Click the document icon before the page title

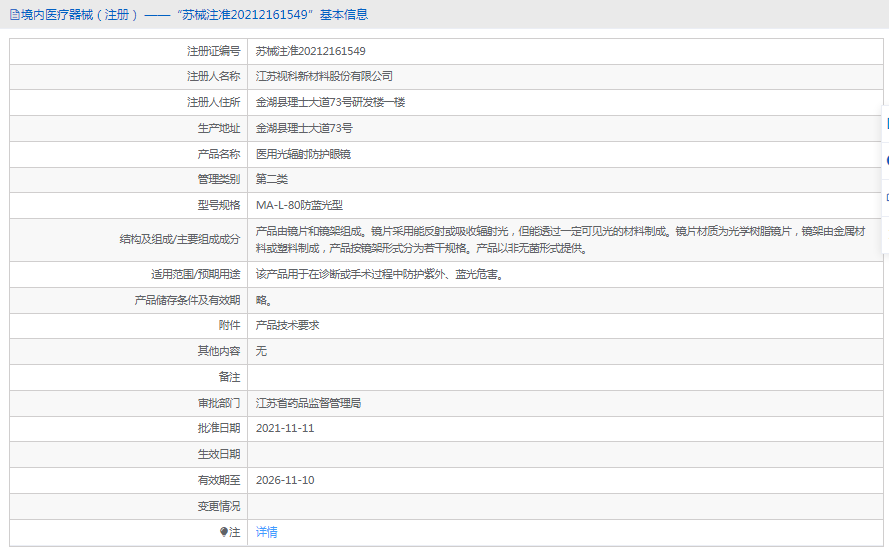click(x=14, y=15)
